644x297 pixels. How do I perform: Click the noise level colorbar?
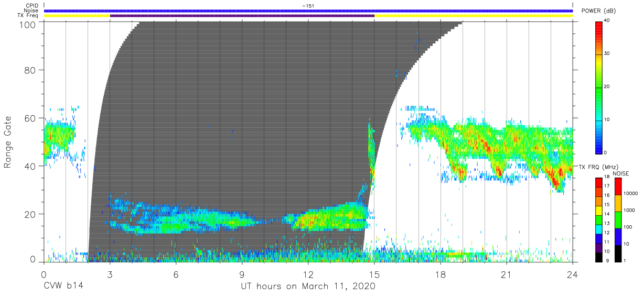[619, 219]
